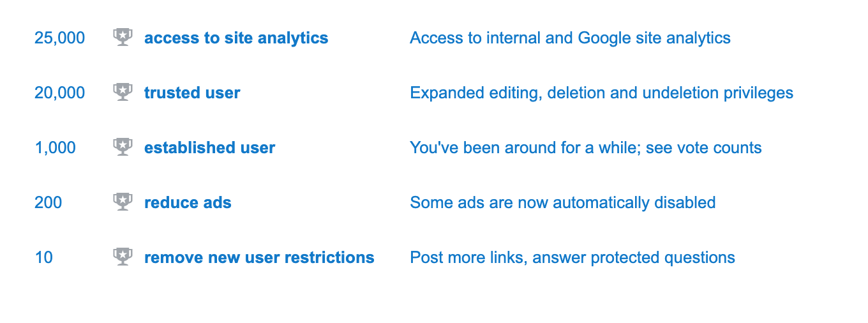Viewport: 868px width, 323px height.
Task: Click the 10 reputation number
Action: tap(44, 257)
